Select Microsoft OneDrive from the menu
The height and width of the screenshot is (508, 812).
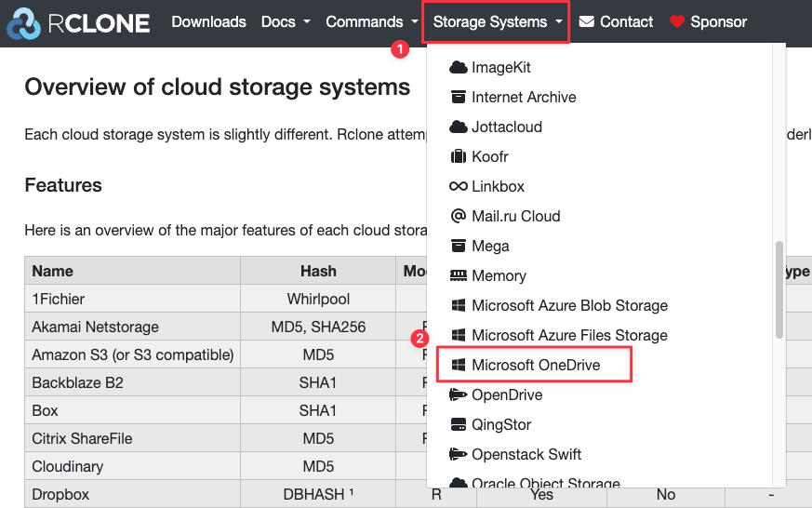point(536,365)
